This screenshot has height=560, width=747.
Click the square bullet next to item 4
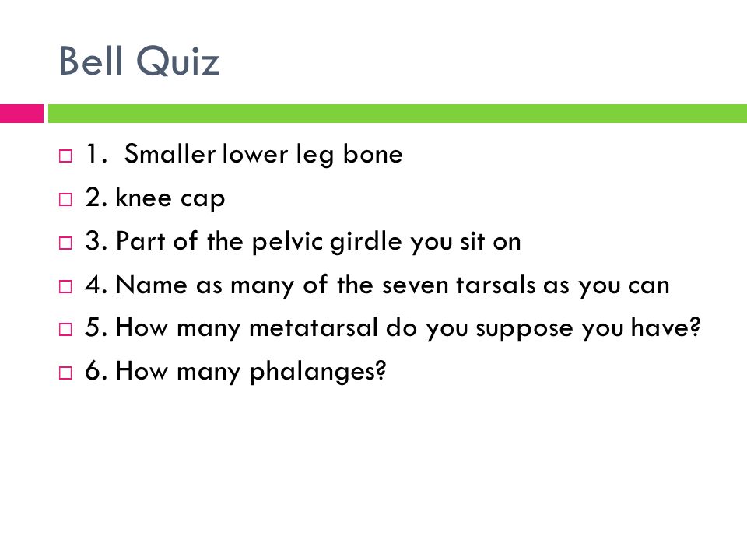click(x=65, y=286)
